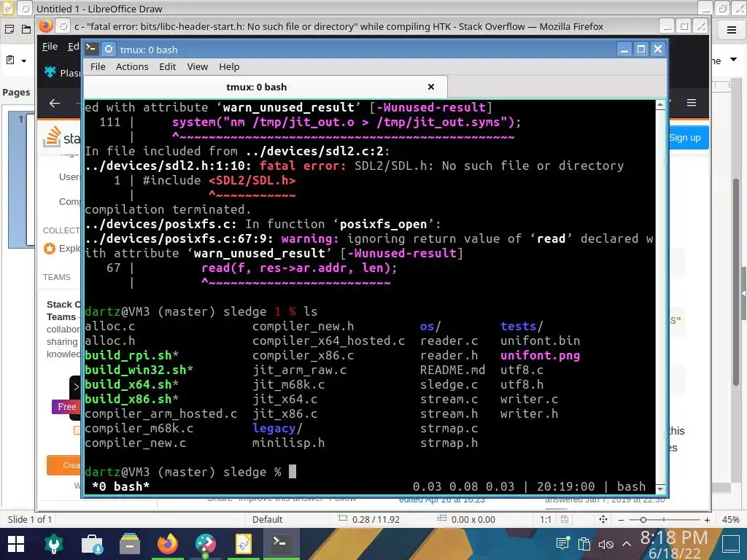This screenshot has height=560, width=747.
Task: Click zoom out minus button
Action: 621,520
